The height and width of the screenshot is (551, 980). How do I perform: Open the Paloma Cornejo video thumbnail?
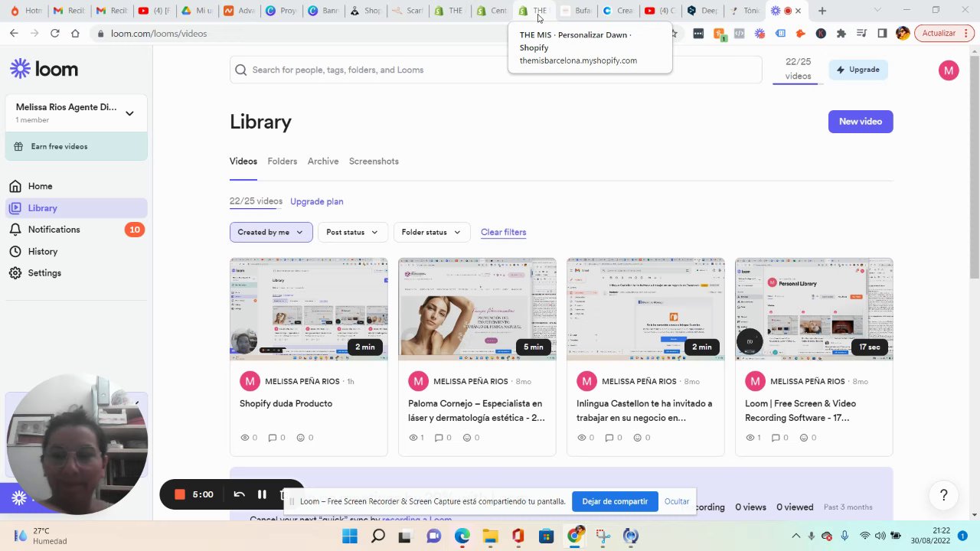(x=477, y=309)
